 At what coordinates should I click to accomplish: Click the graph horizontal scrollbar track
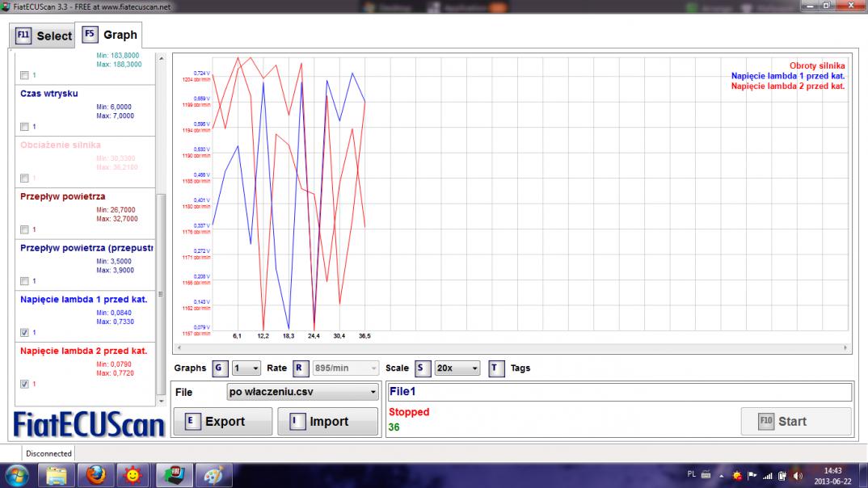(512, 348)
